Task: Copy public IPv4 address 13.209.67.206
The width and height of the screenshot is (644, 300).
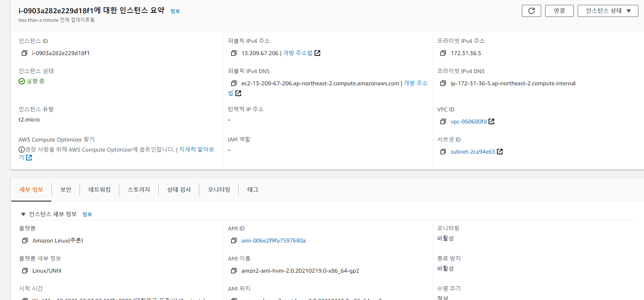Action: 234,53
